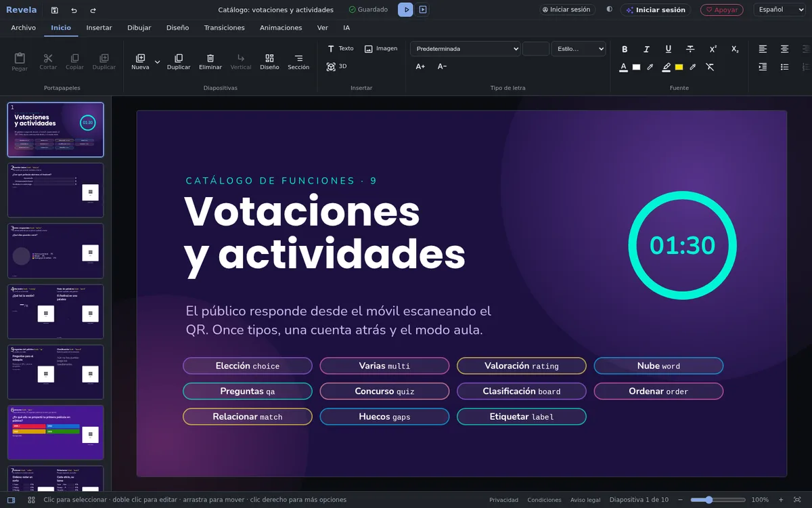
Task: Toggle subscript formatting
Action: (735, 49)
